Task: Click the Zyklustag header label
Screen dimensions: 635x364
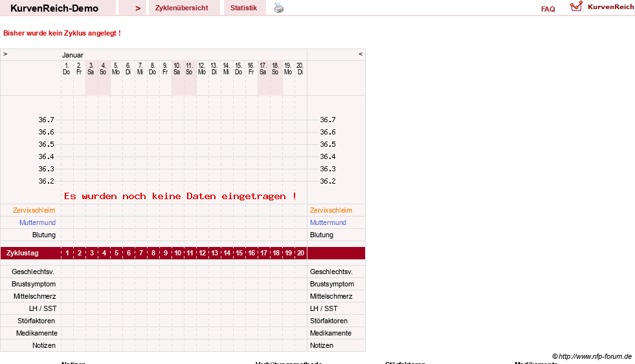Action: [22, 253]
